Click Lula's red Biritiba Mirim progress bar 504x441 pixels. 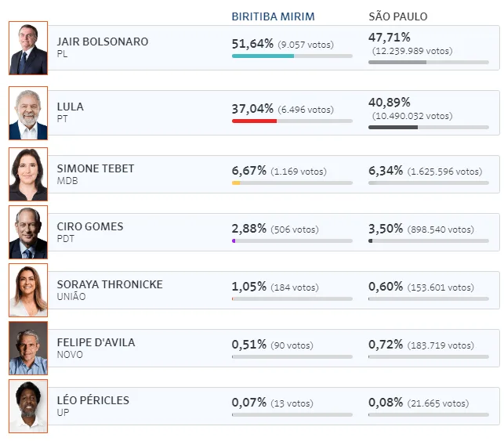pos(254,121)
